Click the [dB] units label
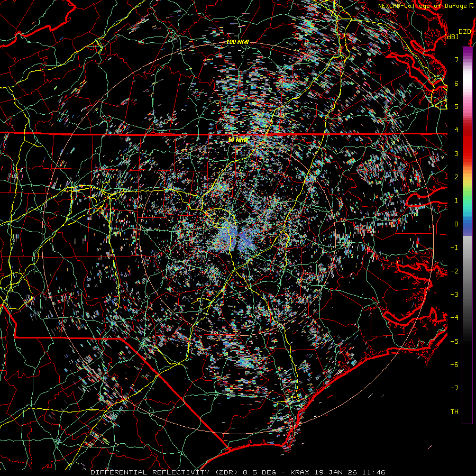This screenshot has width=476, height=476. tap(452, 36)
